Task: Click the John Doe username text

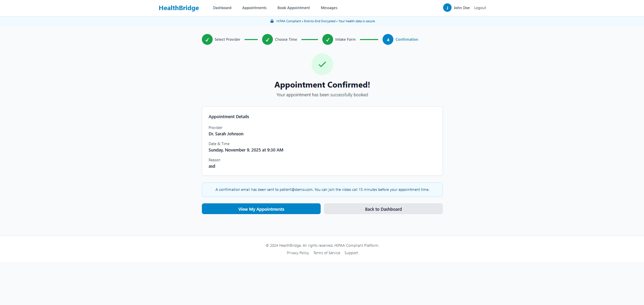Action: (x=461, y=8)
